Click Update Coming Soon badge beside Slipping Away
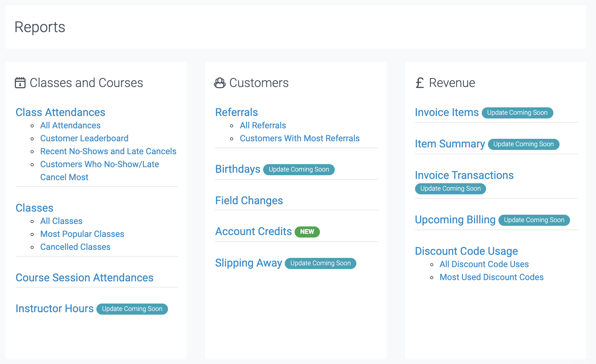This screenshot has width=596, height=364. pyautogui.click(x=320, y=263)
